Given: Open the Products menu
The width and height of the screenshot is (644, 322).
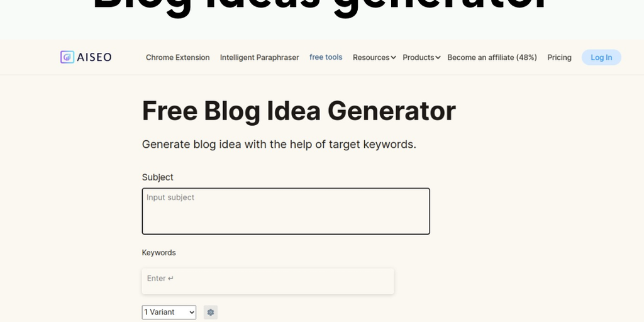Looking at the screenshot, I should click(418, 57).
